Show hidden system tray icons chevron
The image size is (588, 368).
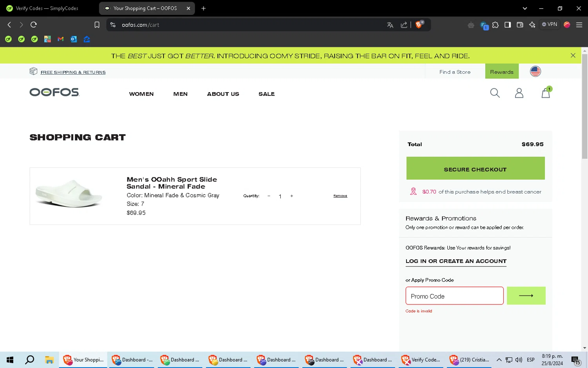point(499,360)
